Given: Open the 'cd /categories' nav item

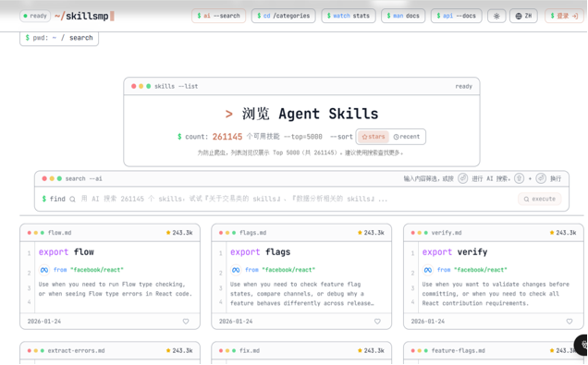Looking at the screenshot, I should 284,16.
